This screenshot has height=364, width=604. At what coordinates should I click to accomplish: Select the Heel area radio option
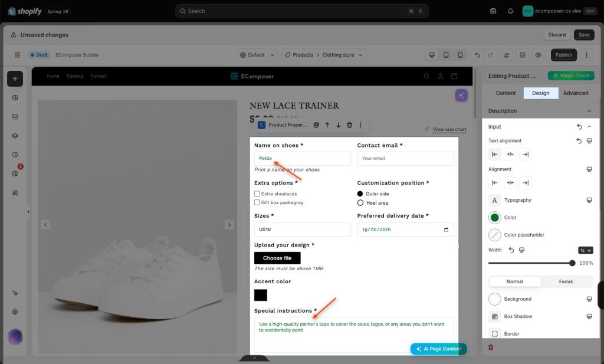tap(360, 203)
